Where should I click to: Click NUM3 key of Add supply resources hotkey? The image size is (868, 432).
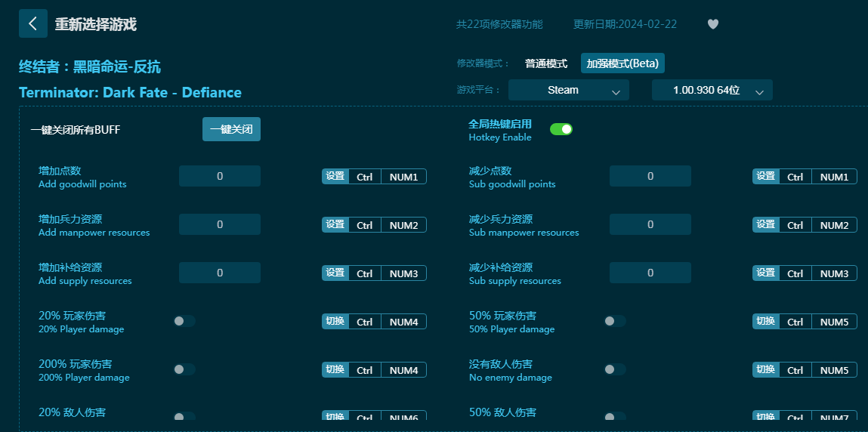[x=403, y=273]
